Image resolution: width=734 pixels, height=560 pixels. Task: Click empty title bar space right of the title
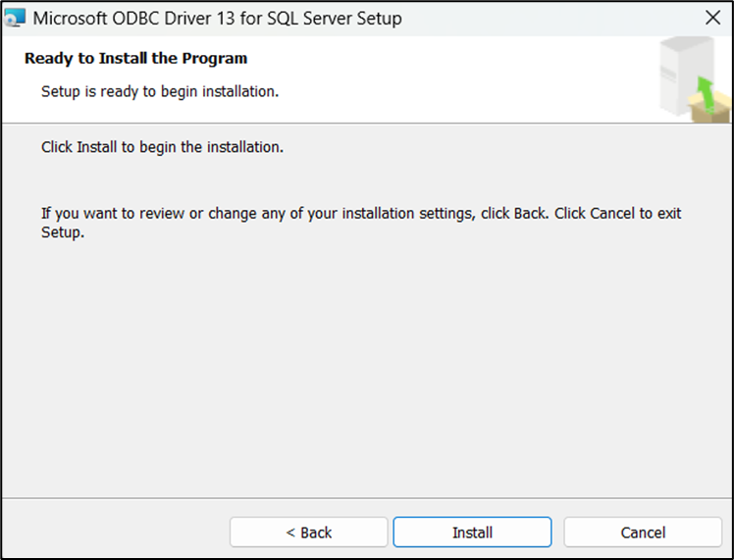pos(550,19)
